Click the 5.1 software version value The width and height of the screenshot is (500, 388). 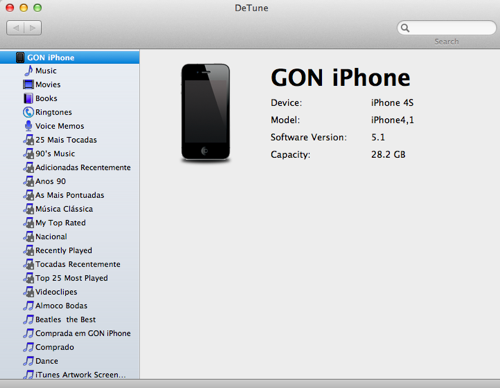click(378, 137)
